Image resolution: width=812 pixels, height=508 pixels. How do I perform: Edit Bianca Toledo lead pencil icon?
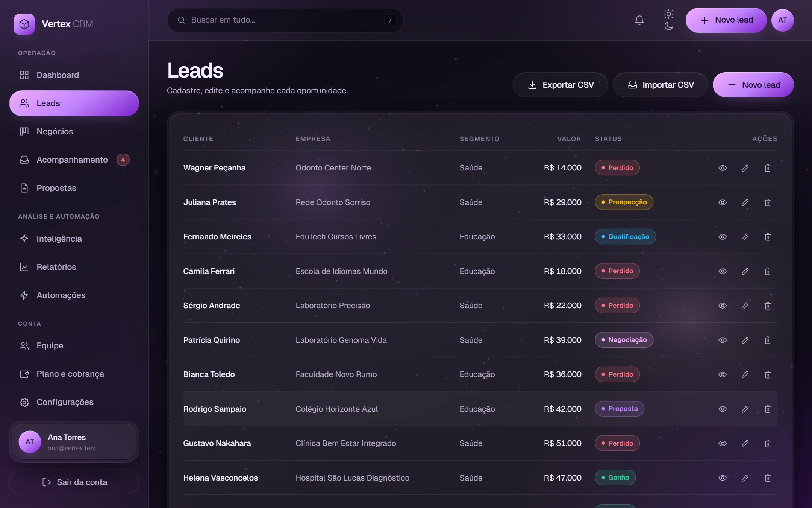745,375
